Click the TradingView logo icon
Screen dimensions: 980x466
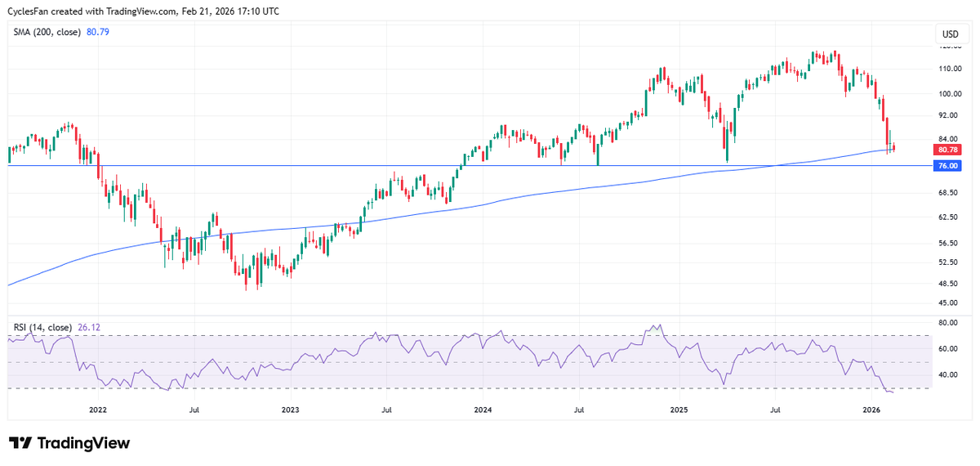click(20, 443)
